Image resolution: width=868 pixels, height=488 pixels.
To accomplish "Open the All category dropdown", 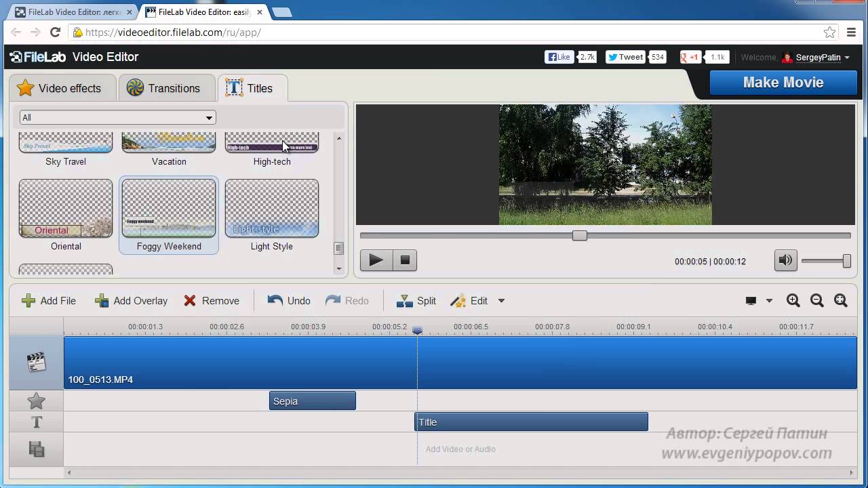I will 117,117.
